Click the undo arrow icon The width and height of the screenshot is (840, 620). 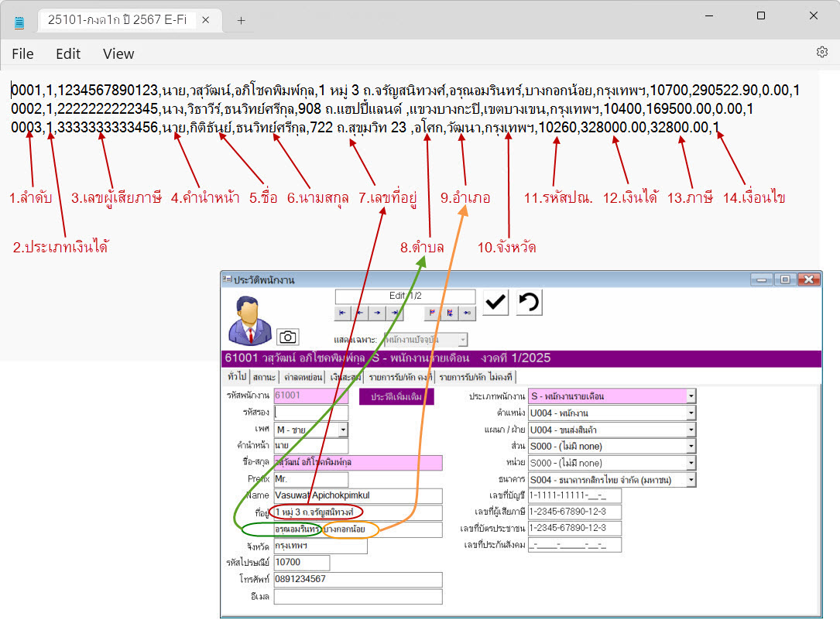tap(530, 302)
